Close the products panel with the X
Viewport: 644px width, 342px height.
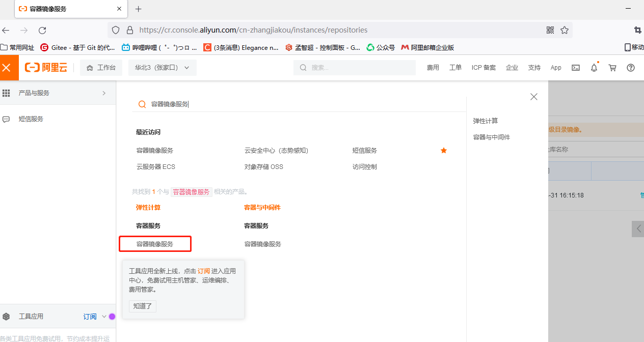pos(534,97)
